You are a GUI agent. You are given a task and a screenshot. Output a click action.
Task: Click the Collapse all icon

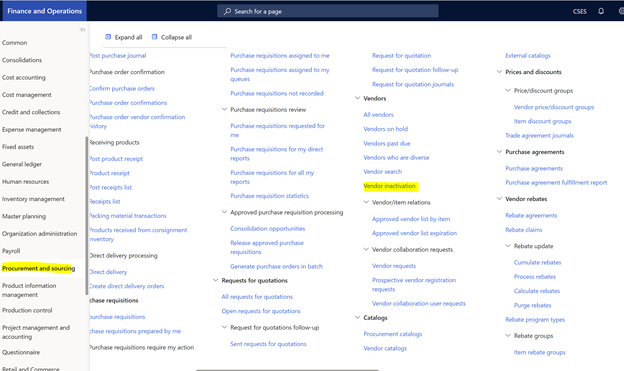pyautogui.click(x=154, y=37)
